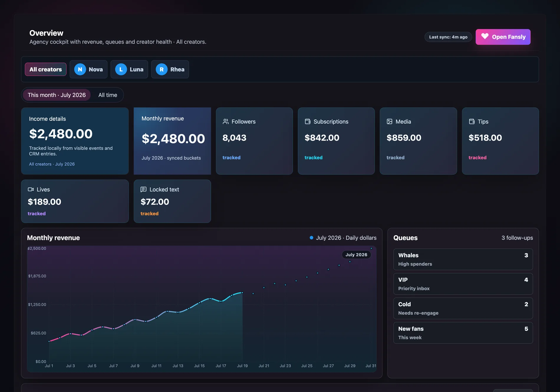Screen dimensions: 560x392
Task: Click the Jul 19 data point on chart
Action: [242, 293]
